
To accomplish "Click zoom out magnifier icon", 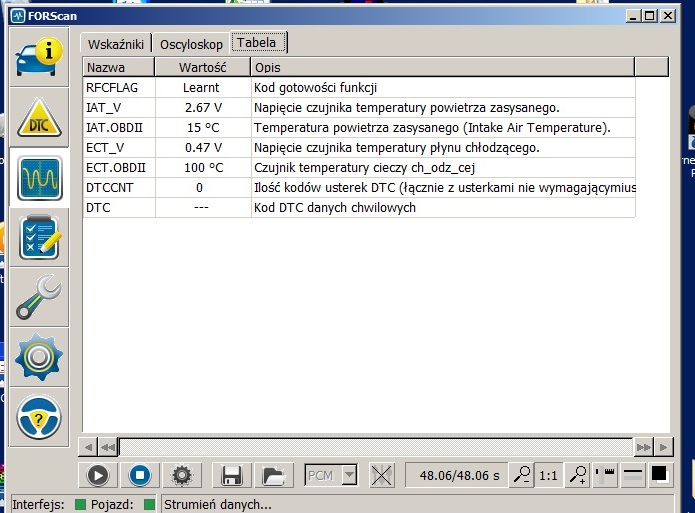I will [521, 475].
